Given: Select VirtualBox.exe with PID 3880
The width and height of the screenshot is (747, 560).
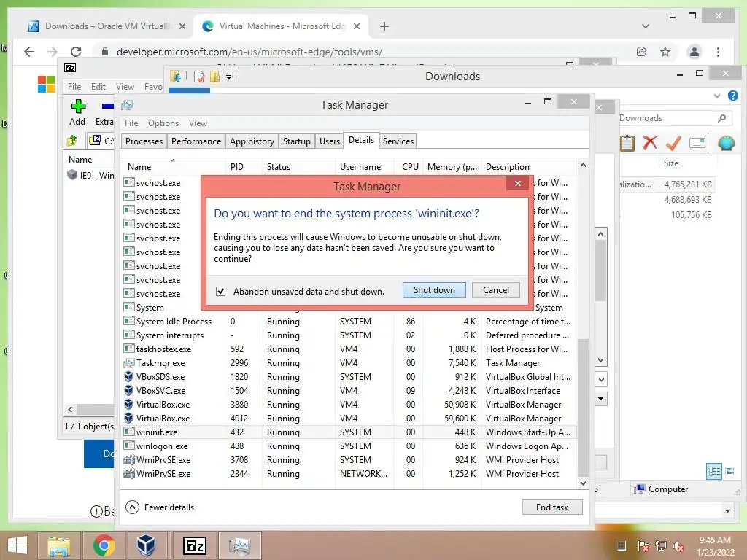Looking at the screenshot, I should (348, 404).
